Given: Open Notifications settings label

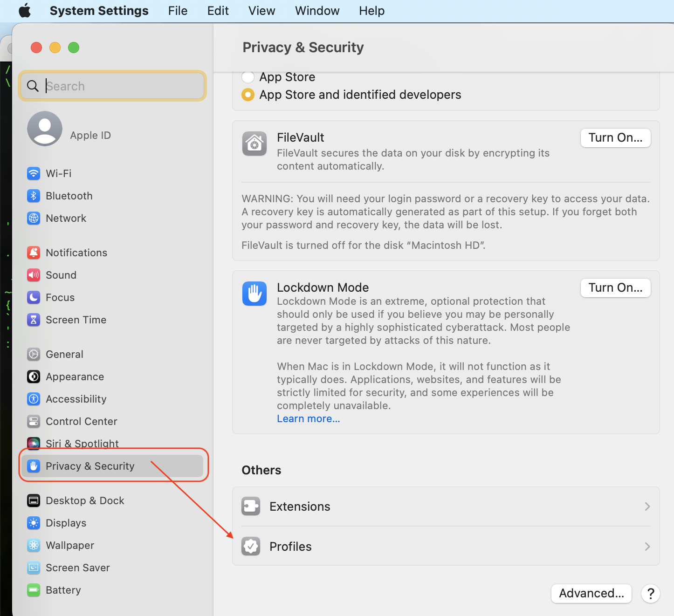Looking at the screenshot, I should [x=76, y=253].
